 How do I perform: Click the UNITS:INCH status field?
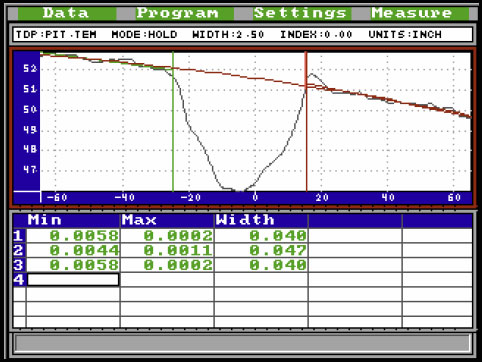tap(405, 34)
